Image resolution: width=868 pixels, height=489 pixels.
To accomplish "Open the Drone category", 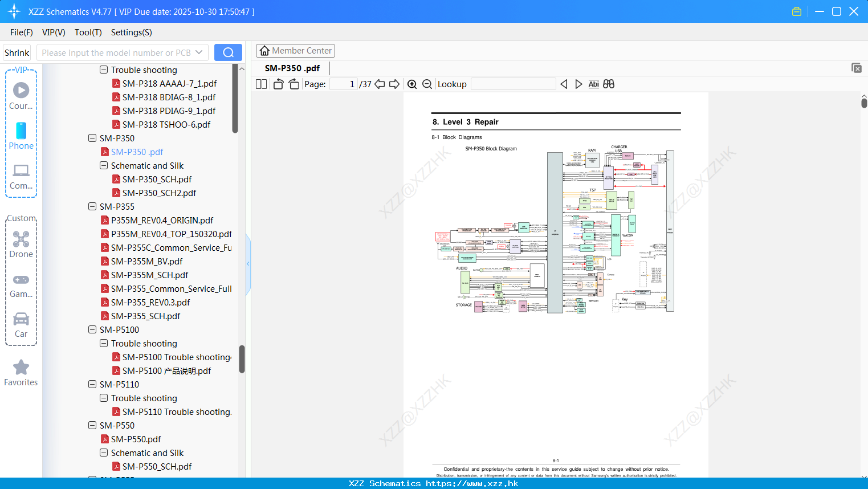I will point(21,244).
